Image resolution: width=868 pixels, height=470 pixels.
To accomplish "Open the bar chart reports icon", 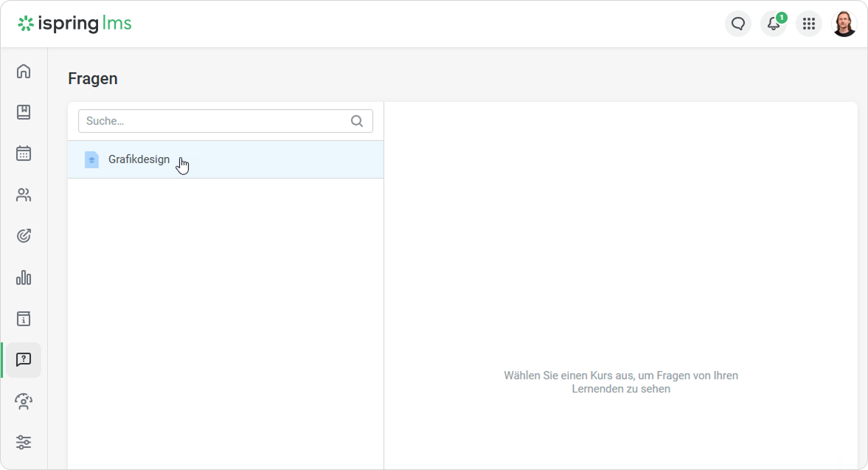I will [x=24, y=277].
